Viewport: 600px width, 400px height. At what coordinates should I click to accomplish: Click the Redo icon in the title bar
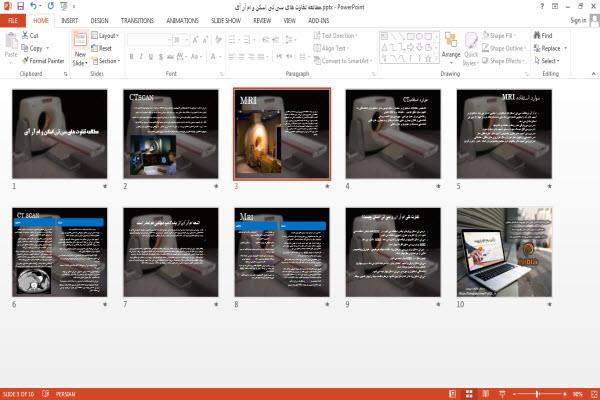click(x=51, y=6)
